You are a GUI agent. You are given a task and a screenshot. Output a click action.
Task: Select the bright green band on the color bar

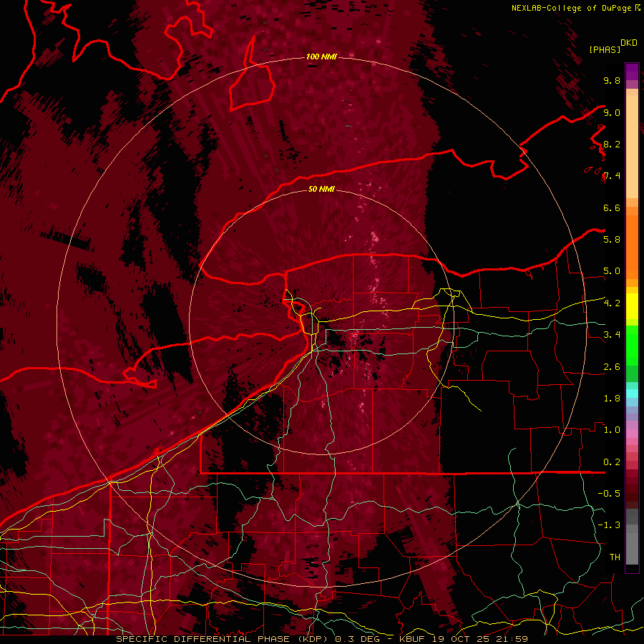[632, 344]
